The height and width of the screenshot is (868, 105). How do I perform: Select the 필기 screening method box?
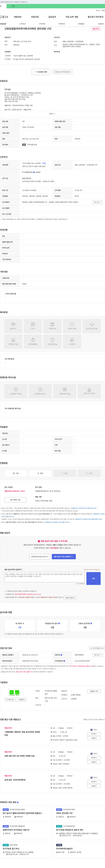point(65,473)
